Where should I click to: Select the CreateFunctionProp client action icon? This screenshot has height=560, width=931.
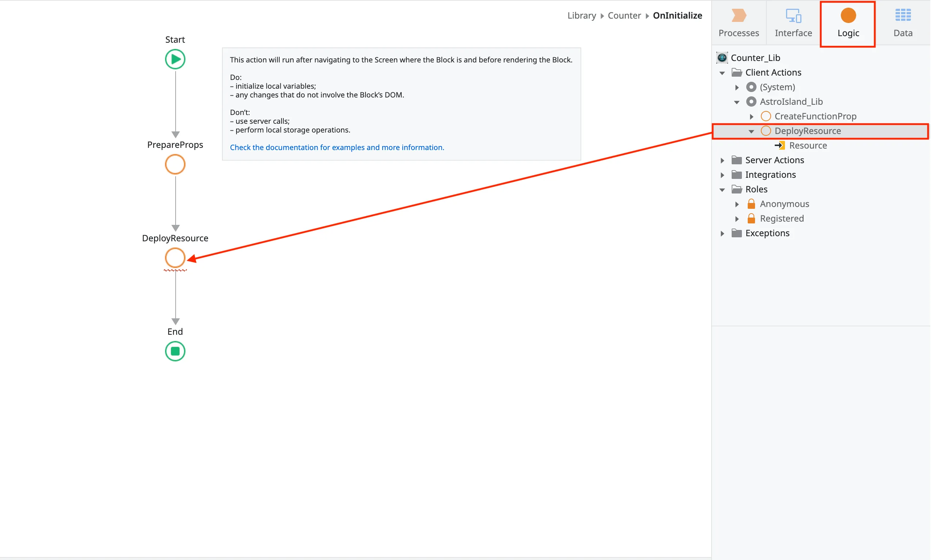click(766, 116)
